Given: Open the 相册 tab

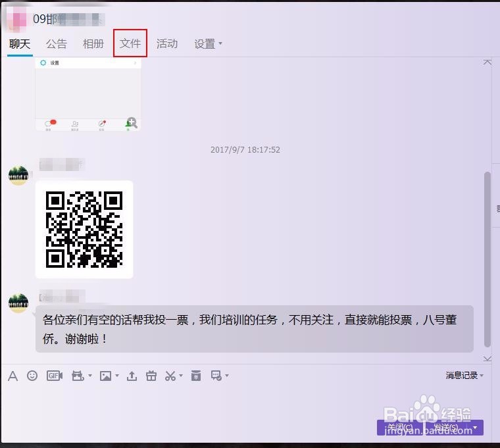Looking at the screenshot, I should pos(93,43).
